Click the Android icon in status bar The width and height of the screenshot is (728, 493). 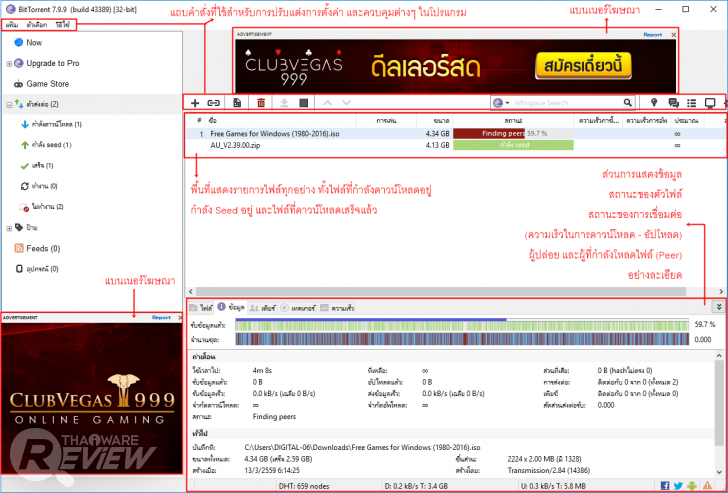pos(692,486)
